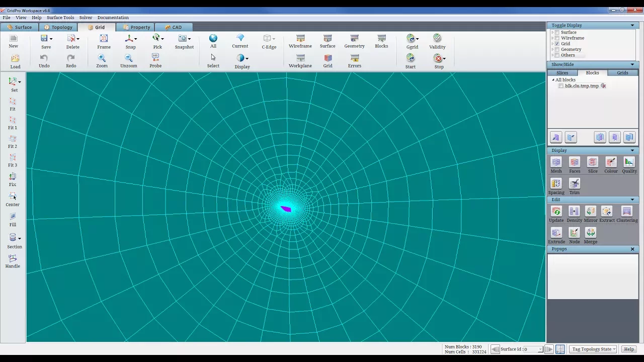Viewport: 644px width, 362px height.
Task: Click the Extrude icon
Action: [x=556, y=232]
